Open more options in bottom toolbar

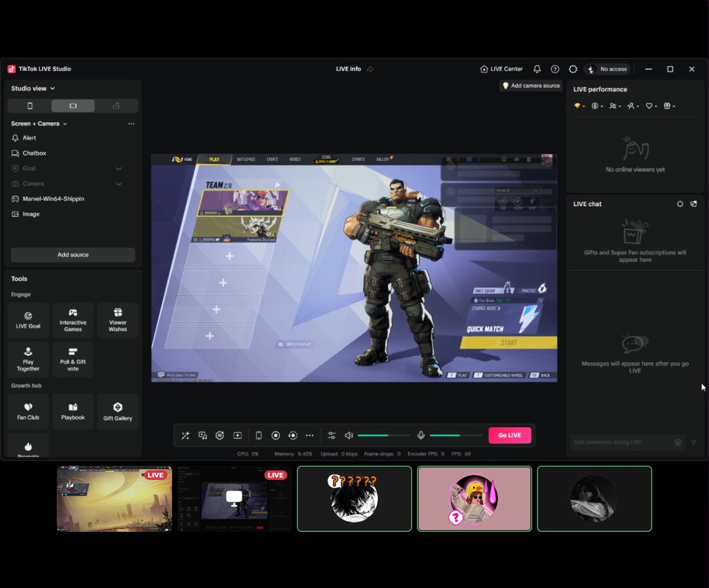[x=310, y=435]
